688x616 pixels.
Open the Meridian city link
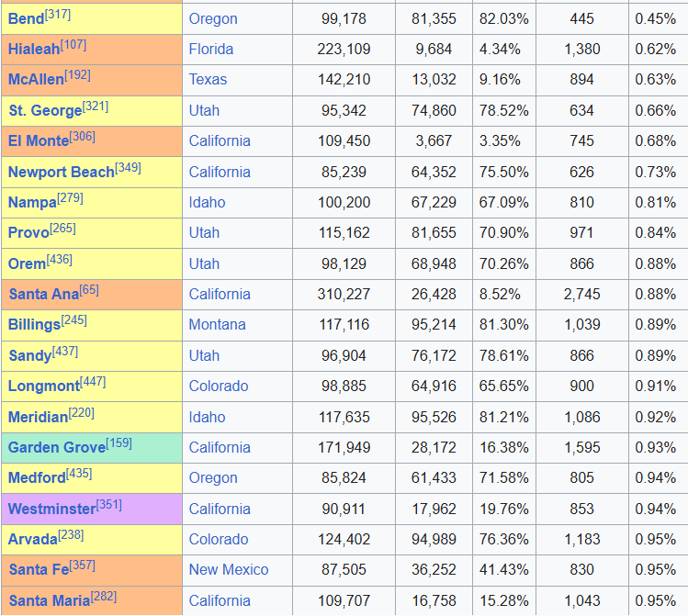click(x=39, y=417)
